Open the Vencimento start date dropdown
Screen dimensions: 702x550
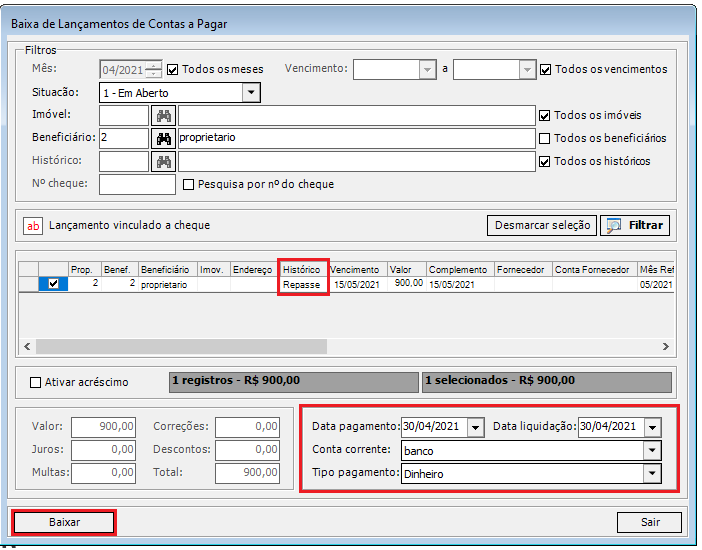pyautogui.click(x=428, y=70)
